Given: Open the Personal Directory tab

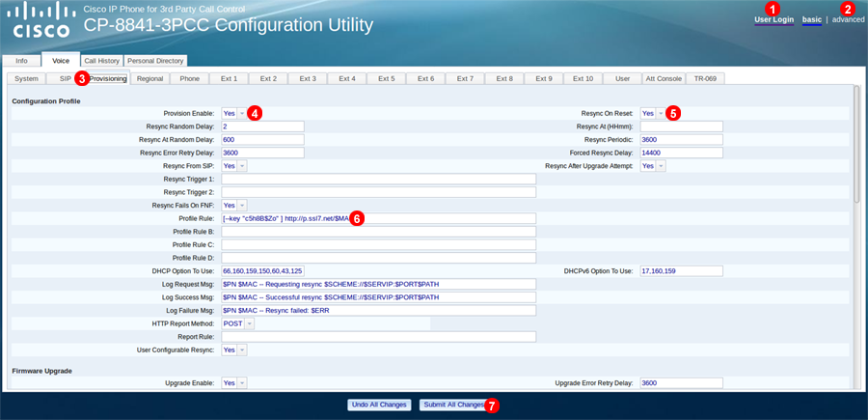Looking at the screenshot, I should coord(155,61).
